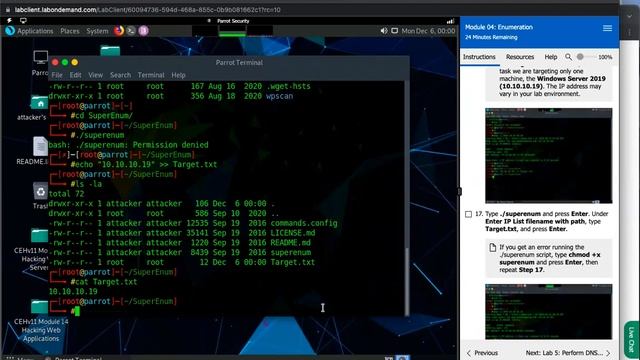This screenshot has width=640, height=360.
Task: Click '.wget-hsts' file name in terminal
Action: (288, 87)
